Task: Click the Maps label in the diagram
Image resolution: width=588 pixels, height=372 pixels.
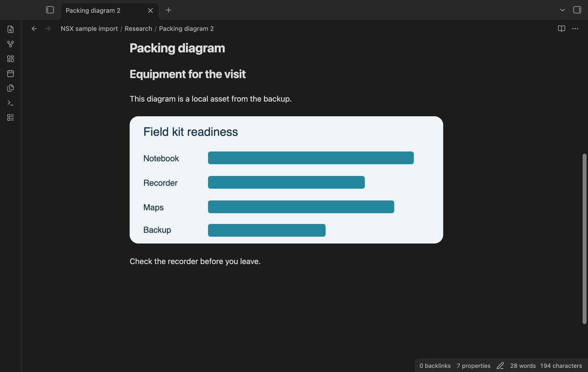Action: point(153,208)
